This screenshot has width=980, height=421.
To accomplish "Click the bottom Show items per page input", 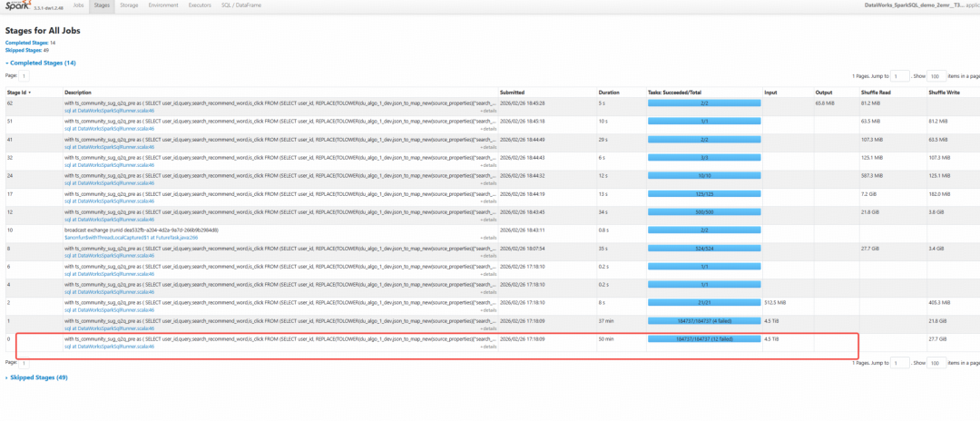I will point(936,363).
